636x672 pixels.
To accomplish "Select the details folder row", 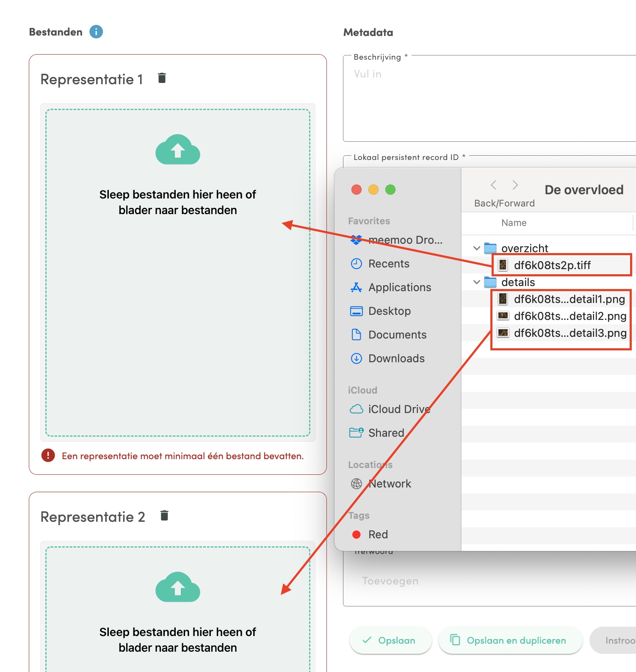I will [x=549, y=282].
